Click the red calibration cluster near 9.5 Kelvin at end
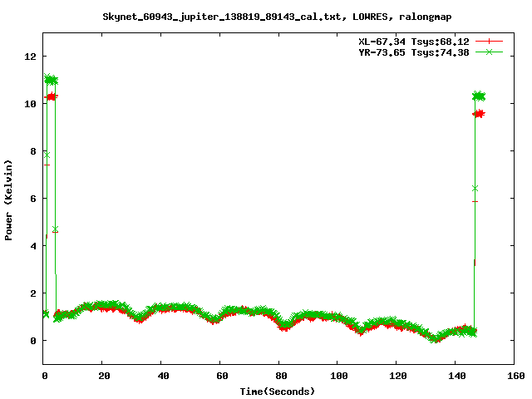Image resolution: width=532 pixels, height=399 pixels. pyautogui.click(x=479, y=114)
